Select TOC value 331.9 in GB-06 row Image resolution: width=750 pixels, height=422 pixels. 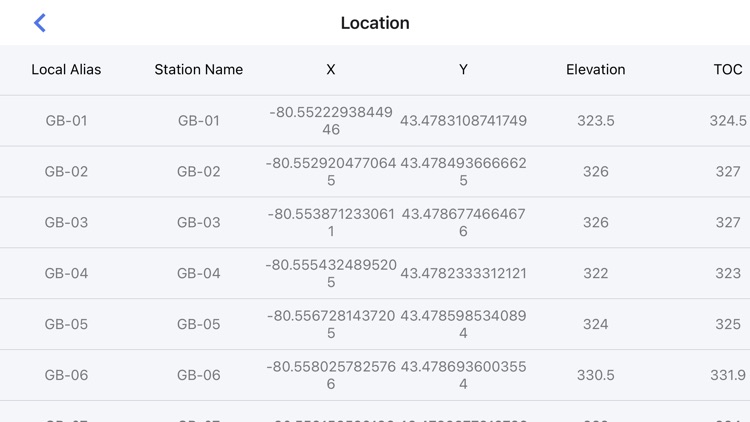[x=727, y=376]
